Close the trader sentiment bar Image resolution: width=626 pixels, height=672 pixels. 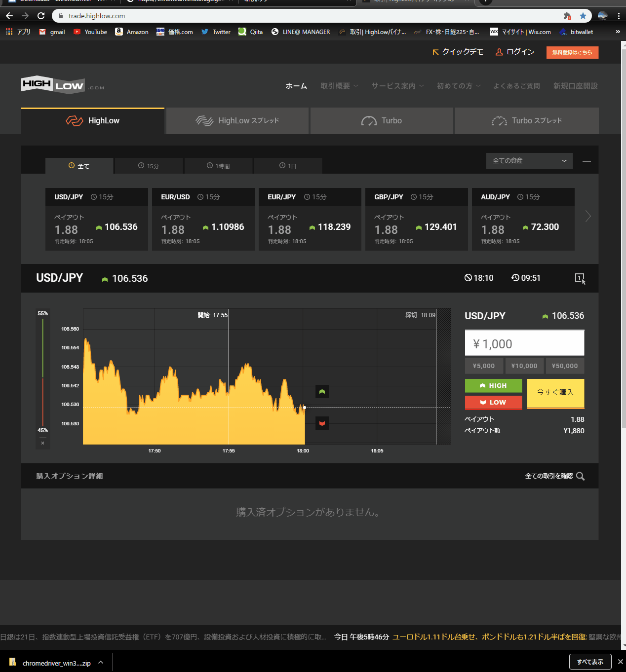point(43,443)
